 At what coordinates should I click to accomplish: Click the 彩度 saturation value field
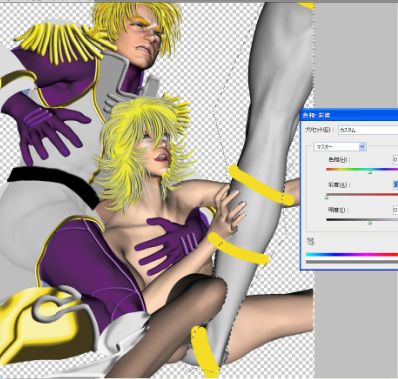click(395, 184)
